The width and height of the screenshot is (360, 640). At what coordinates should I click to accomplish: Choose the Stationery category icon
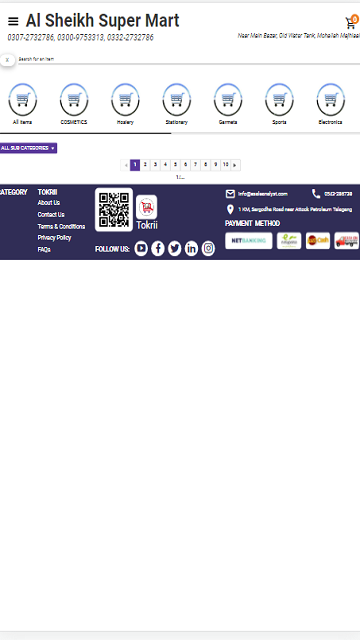point(176,100)
